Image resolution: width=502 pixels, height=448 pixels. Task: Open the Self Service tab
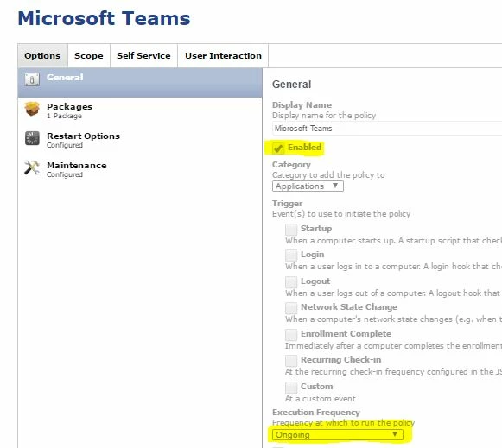pos(143,55)
